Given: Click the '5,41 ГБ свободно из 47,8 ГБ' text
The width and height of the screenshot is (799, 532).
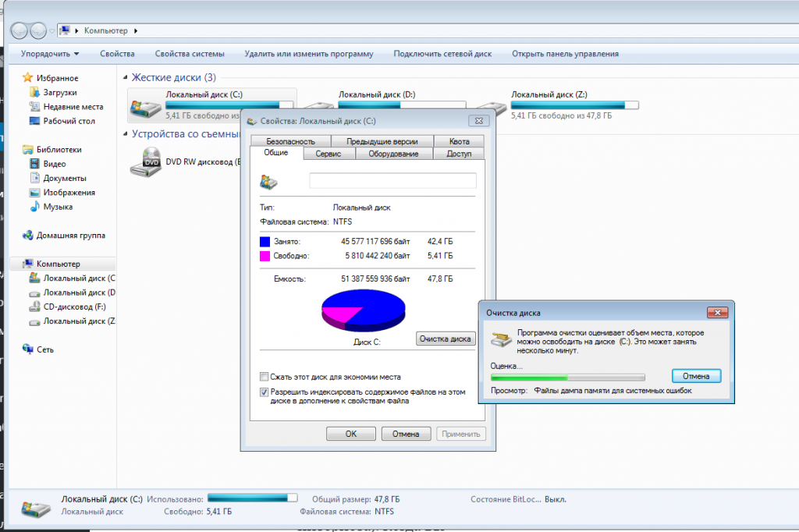Looking at the screenshot, I should (x=562, y=115).
